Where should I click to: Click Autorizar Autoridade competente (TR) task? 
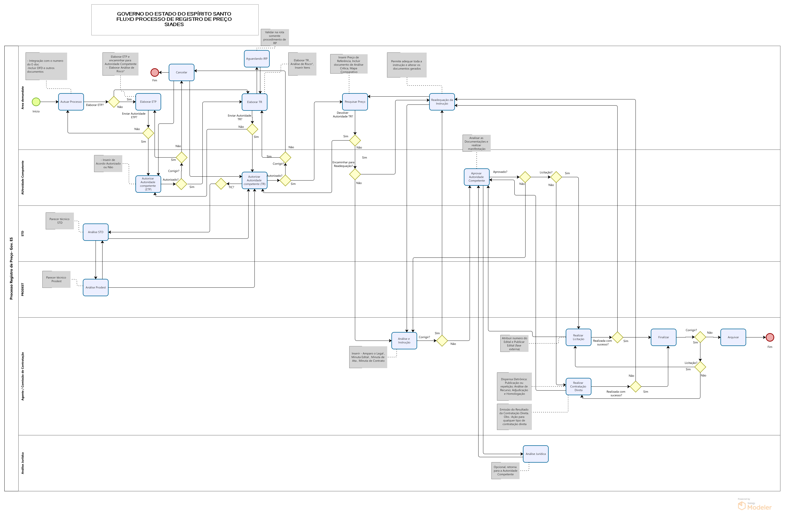[x=255, y=181]
